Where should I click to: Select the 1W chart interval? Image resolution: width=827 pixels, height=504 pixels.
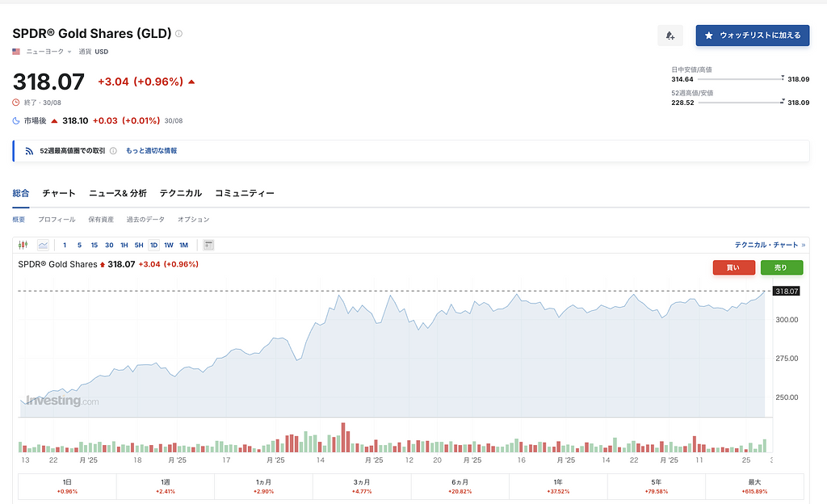point(168,245)
